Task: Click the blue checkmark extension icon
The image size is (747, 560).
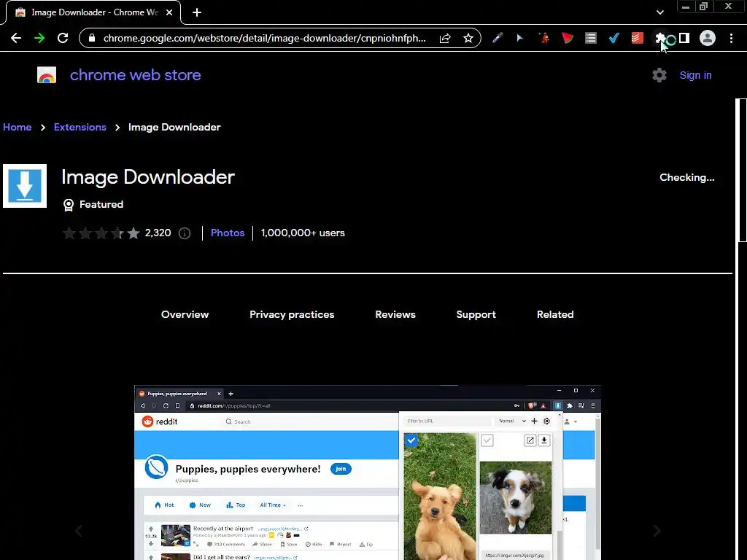Action: (614, 38)
